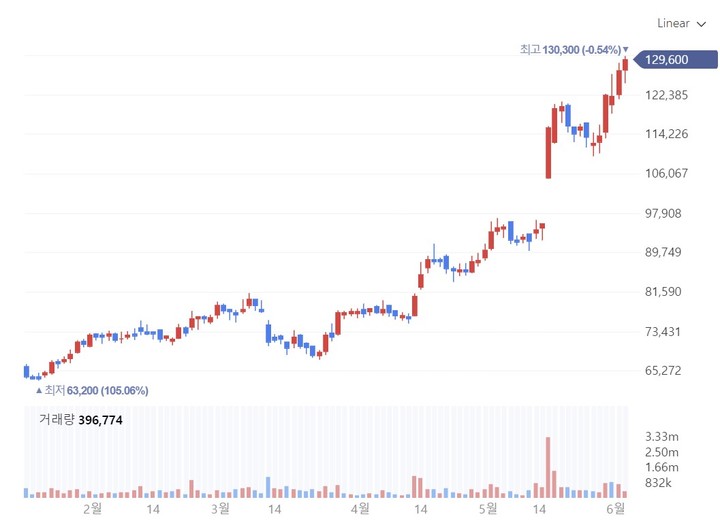Click the 6월 date label on the time axis
Screen dimensions: 720x521
coord(616,509)
